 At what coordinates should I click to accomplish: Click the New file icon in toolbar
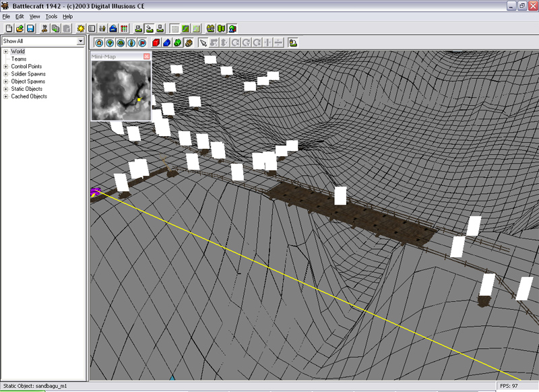point(8,29)
